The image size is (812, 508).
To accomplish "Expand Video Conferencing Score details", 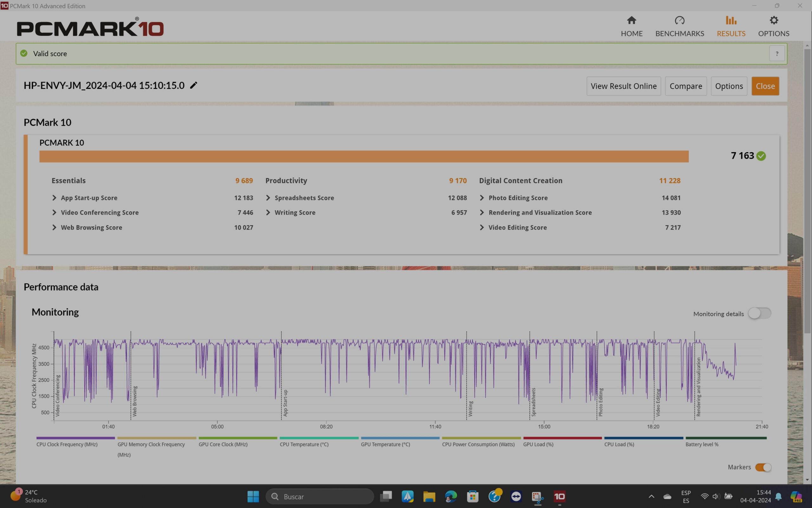I will coord(54,213).
